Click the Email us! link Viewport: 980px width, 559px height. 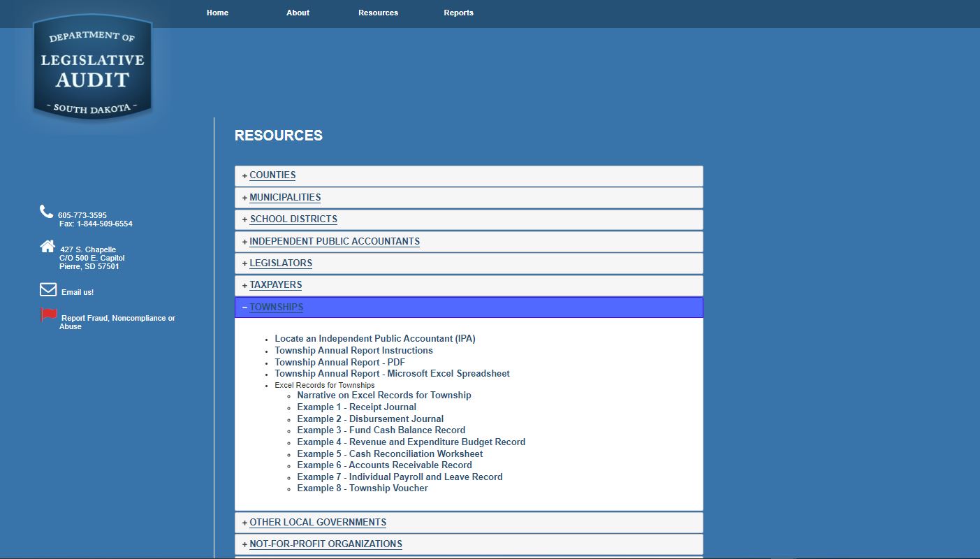click(78, 292)
